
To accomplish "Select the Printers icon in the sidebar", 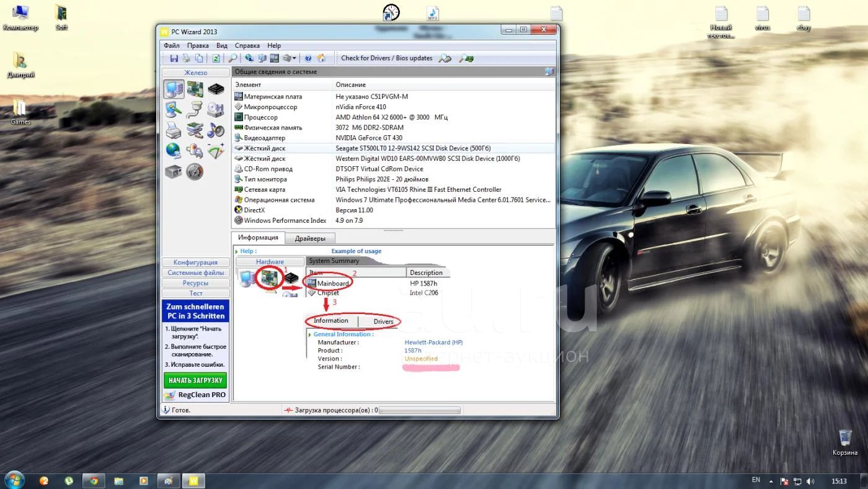I will (174, 130).
